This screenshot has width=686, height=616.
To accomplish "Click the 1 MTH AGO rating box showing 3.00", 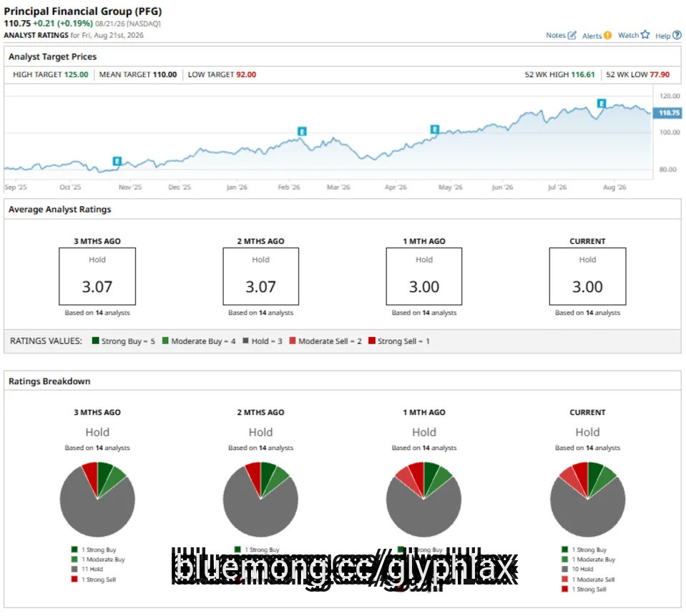I will tap(424, 276).
